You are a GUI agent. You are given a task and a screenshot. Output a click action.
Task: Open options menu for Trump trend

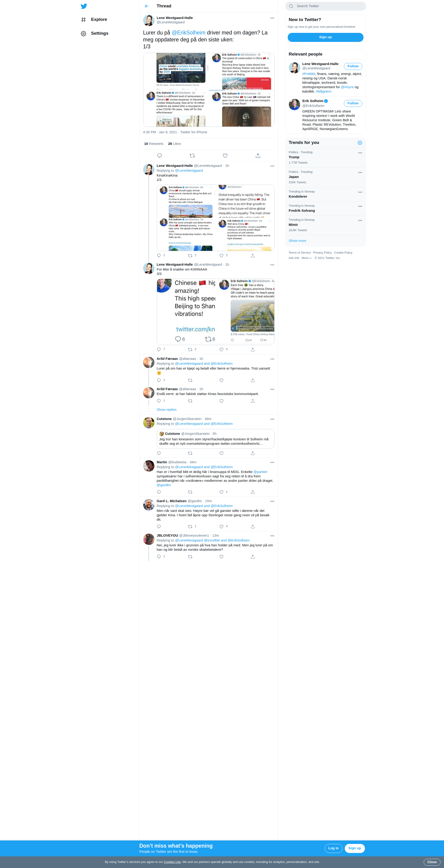click(x=360, y=153)
